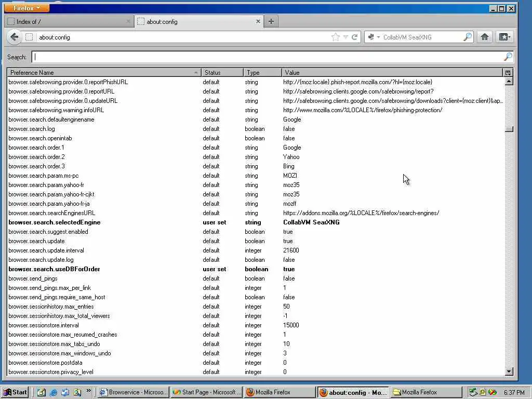Sort by the Status column header
The image size is (532, 399).
pyautogui.click(x=222, y=73)
